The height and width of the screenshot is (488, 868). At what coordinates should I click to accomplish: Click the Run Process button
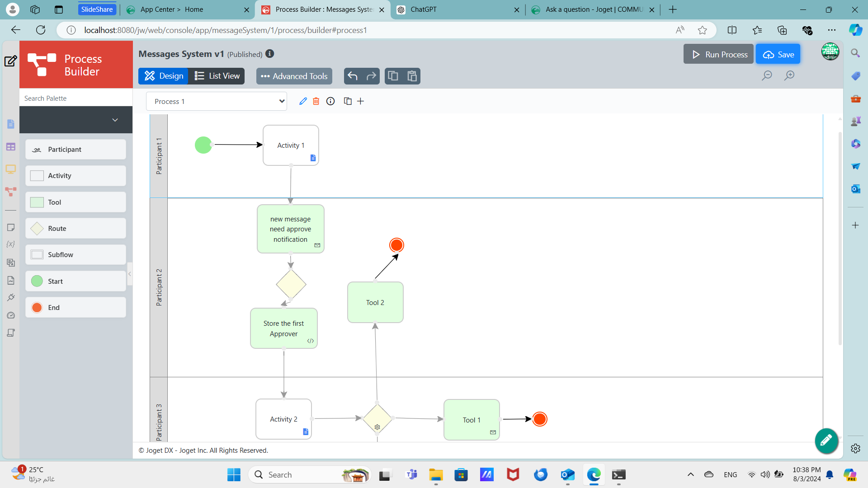coord(718,54)
